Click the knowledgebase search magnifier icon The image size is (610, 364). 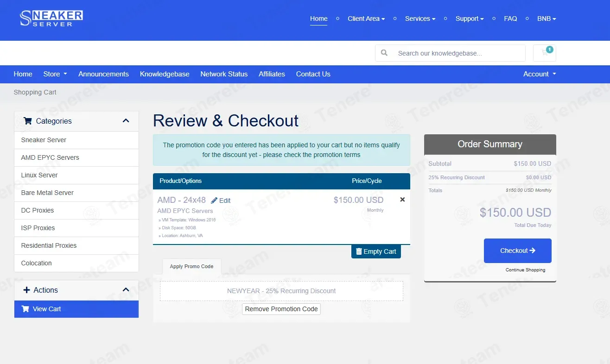click(384, 53)
